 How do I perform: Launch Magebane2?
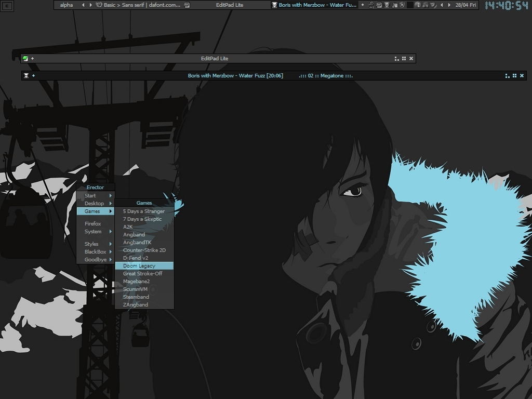(x=144, y=281)
